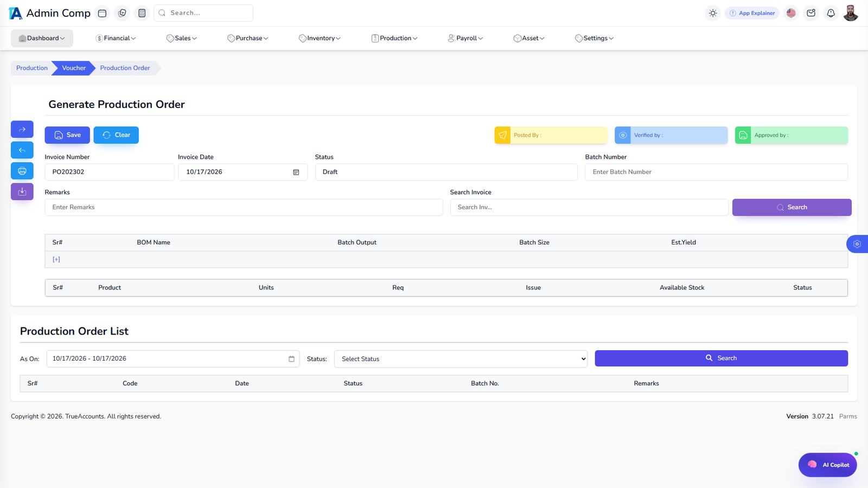Open App Explainer
868x488 pixels.
(752, 13)
